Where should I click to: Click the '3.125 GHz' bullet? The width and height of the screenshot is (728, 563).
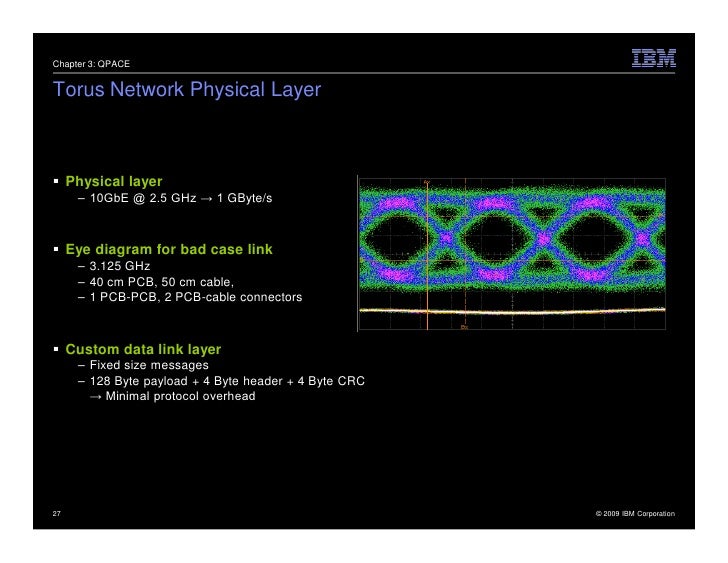coord(120,266)
